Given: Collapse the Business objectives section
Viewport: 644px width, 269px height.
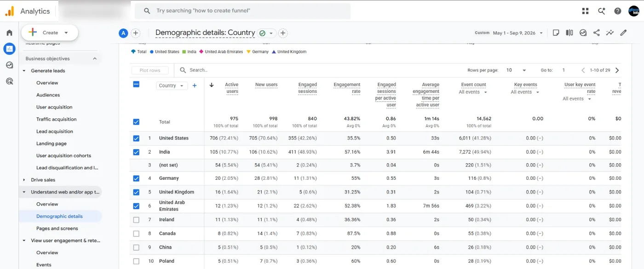Looking at the screenshot, I should 95,58.
